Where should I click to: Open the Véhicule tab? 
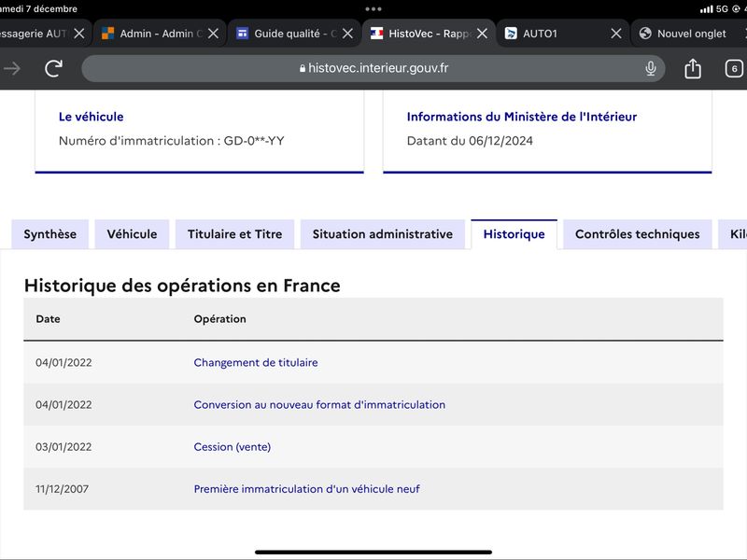click(132, 234)
